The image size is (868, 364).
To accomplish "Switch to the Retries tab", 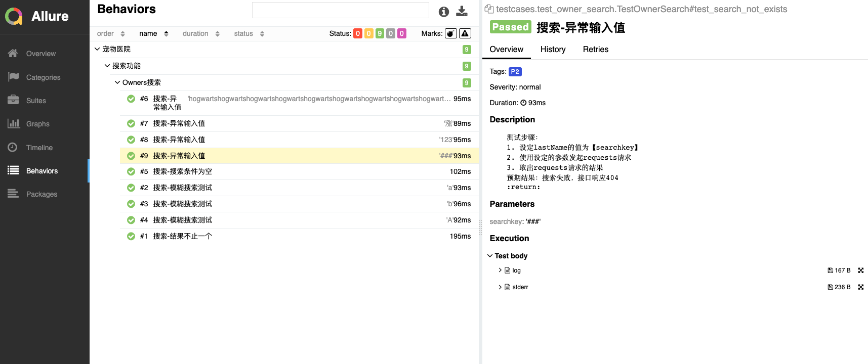I will [x=595, y=49].
